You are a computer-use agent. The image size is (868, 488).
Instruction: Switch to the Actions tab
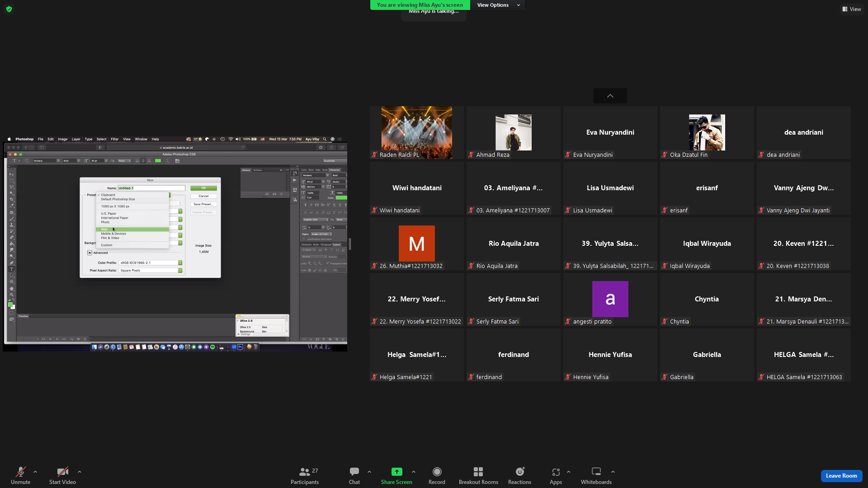coord(257,170)
